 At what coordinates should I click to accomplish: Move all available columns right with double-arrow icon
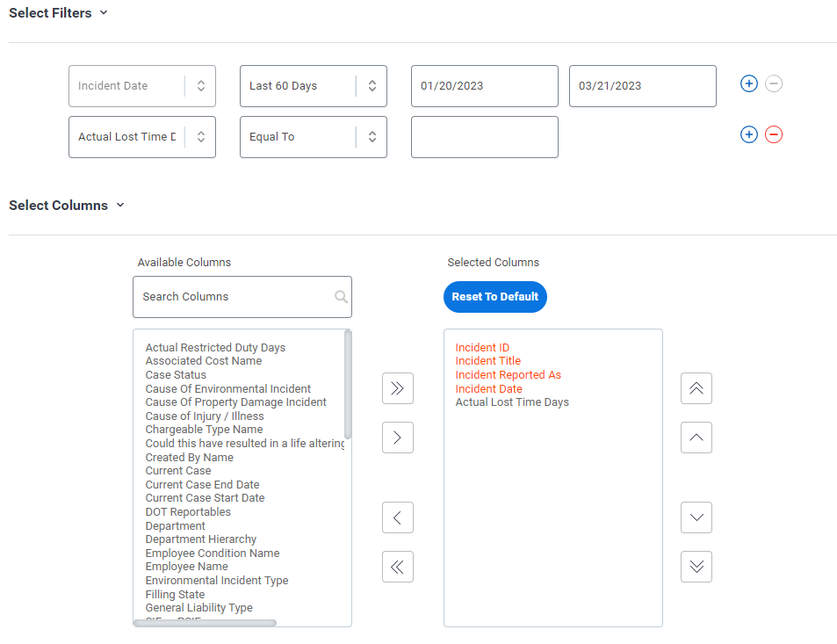point(397,388)
